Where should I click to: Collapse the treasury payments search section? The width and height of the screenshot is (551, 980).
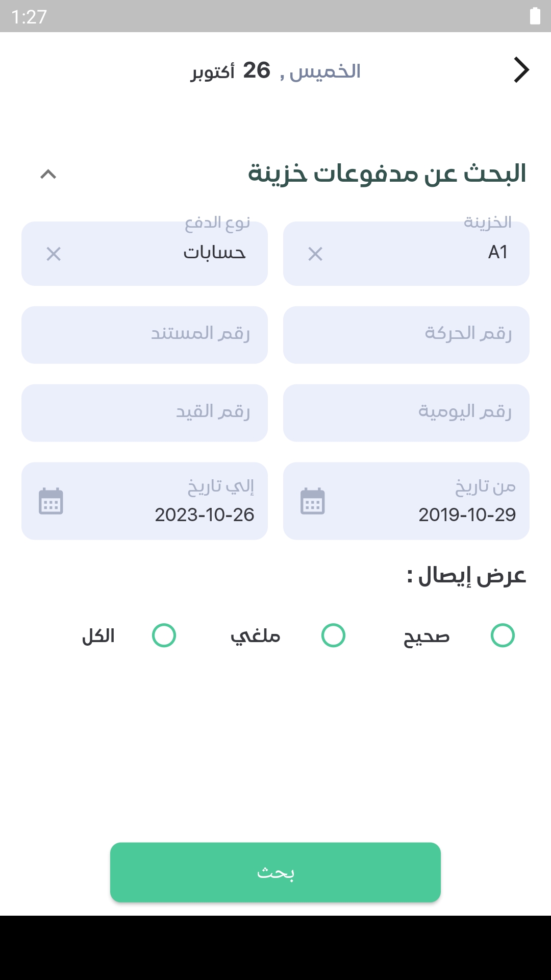pyautogui.click(x=48, y=175)
